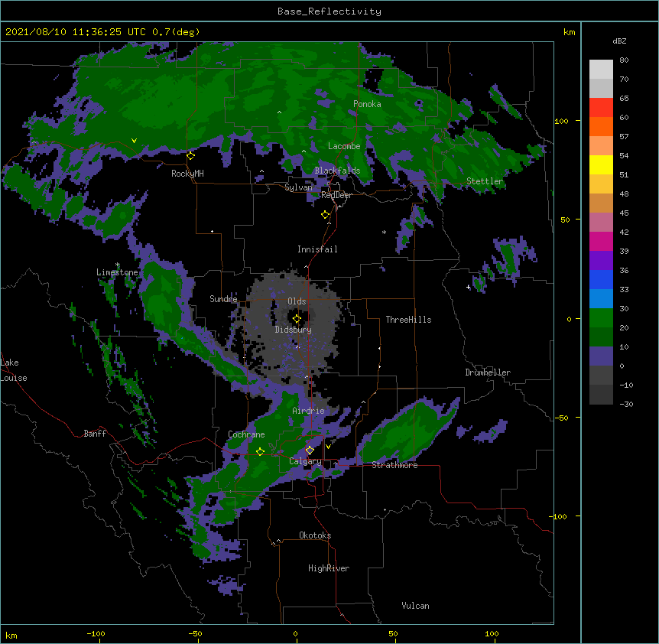The width and height of the screenshot is (659, 644).
Task: Click the RockyMH label
Action: tap(187, 174)
